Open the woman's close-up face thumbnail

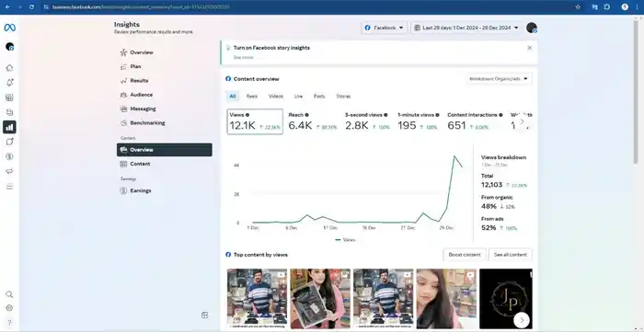pyautogui.click(x=446, y=299)
